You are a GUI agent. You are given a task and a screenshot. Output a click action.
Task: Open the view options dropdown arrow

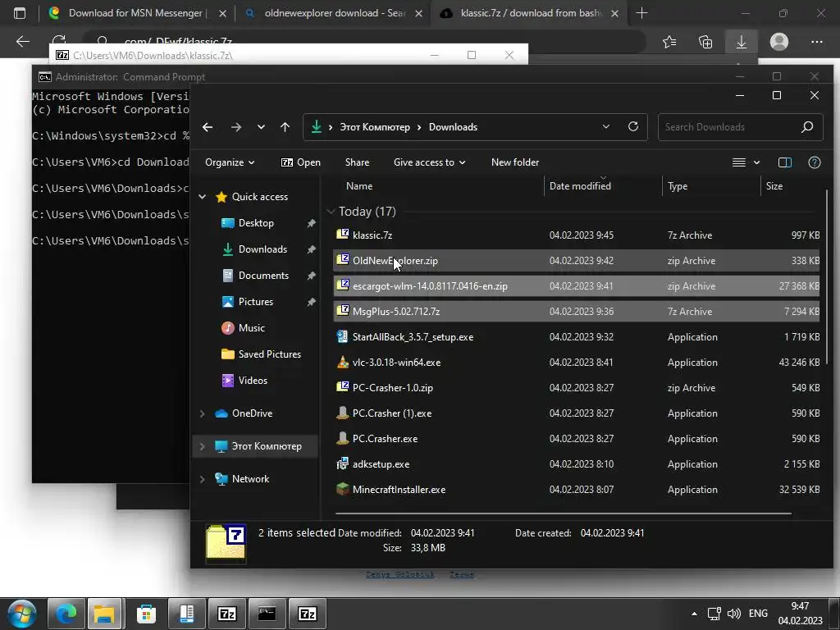coord(756,162)
